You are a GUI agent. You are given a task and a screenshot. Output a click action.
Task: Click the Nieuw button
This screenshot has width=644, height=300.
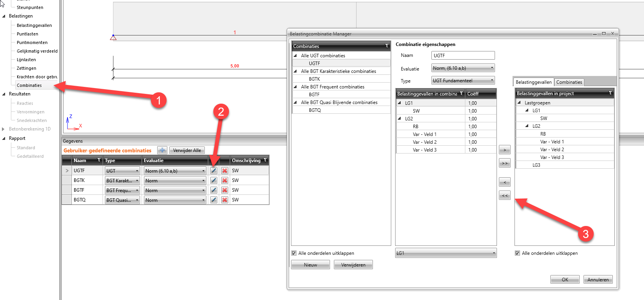click(310, 265)
